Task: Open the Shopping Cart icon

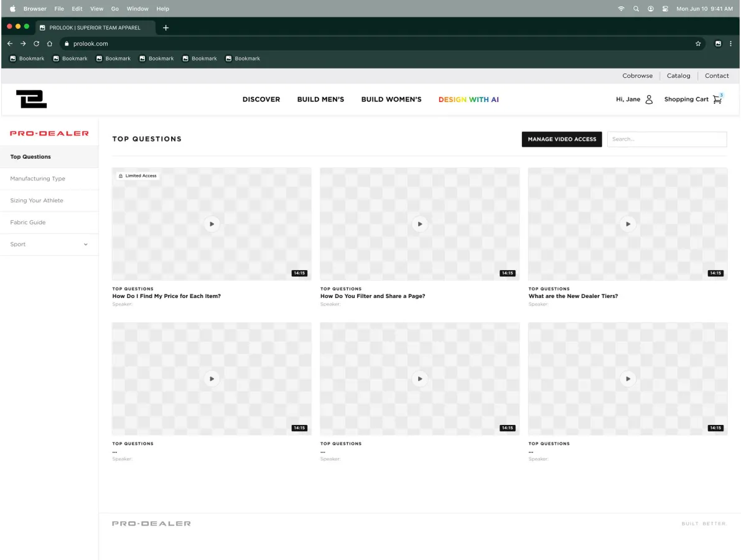Action: pos(717,99)
